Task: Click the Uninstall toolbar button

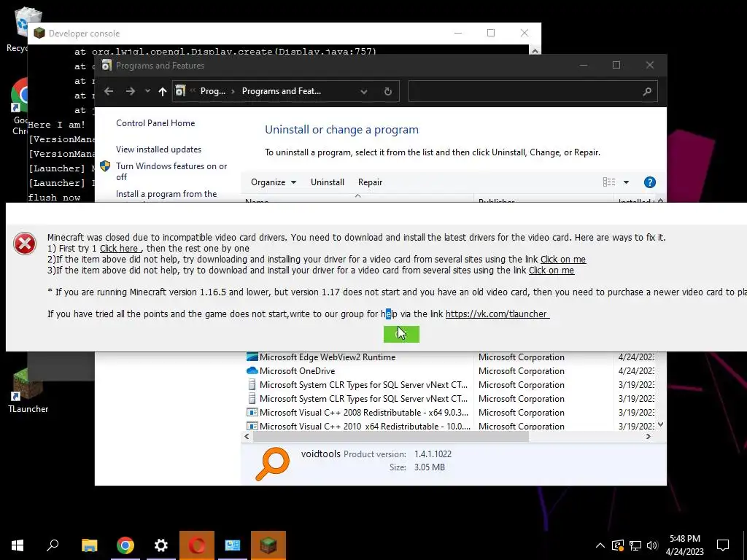Action: (x=328, y=182)
